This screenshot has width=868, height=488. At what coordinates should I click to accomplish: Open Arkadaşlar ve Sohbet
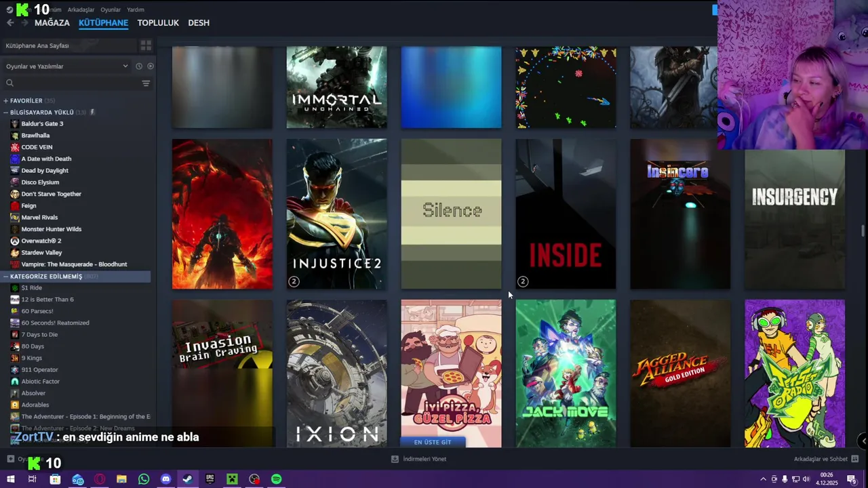pos(826,459)
